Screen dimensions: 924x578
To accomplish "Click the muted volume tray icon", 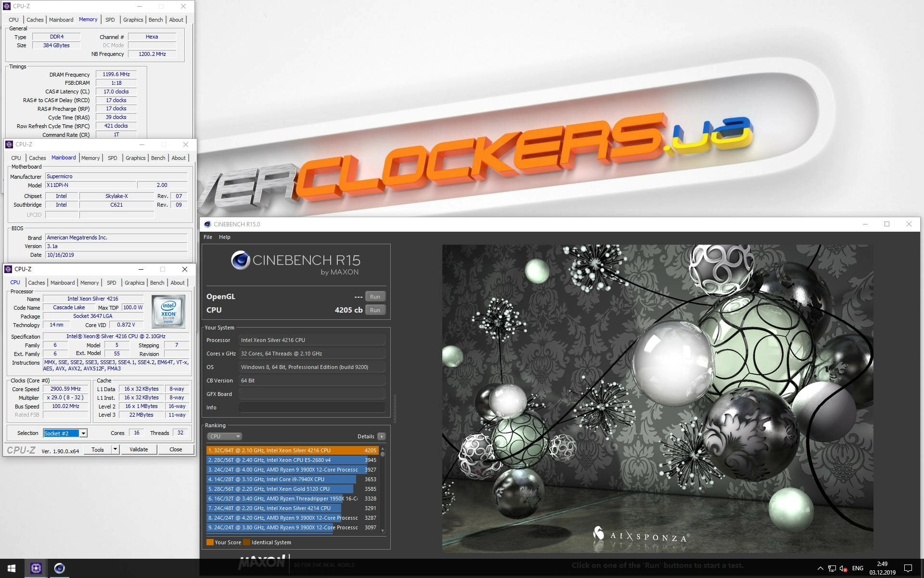I will tap(843, 568).
